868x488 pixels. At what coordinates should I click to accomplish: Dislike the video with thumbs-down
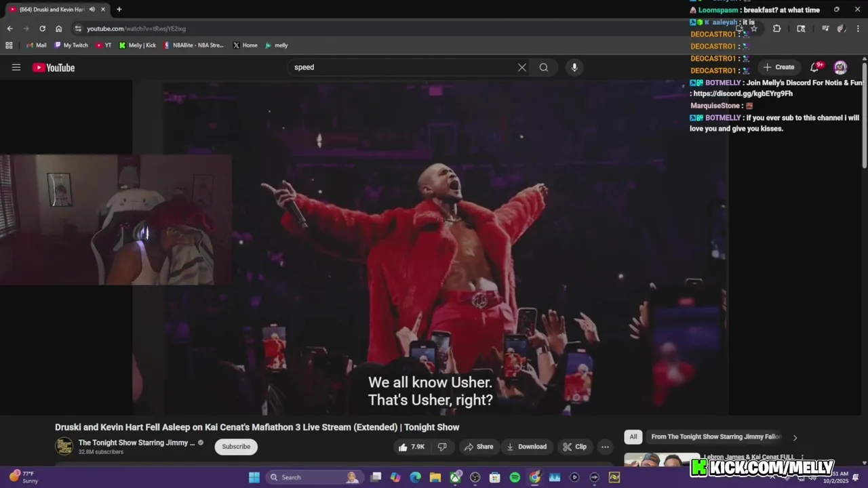(x=442, y=447)
